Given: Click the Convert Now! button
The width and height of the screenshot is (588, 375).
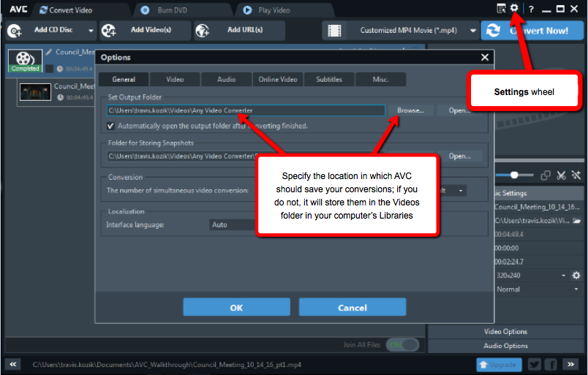Looking at the screenshot, I should (532, 31).
